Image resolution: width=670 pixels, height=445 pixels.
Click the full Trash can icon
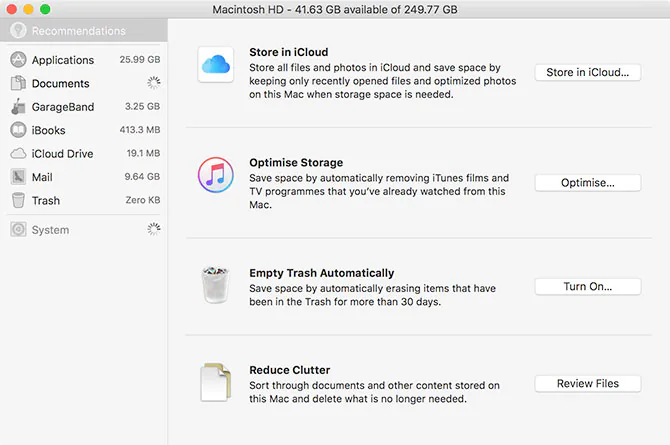pyautogui.click(x=215, y=285)
